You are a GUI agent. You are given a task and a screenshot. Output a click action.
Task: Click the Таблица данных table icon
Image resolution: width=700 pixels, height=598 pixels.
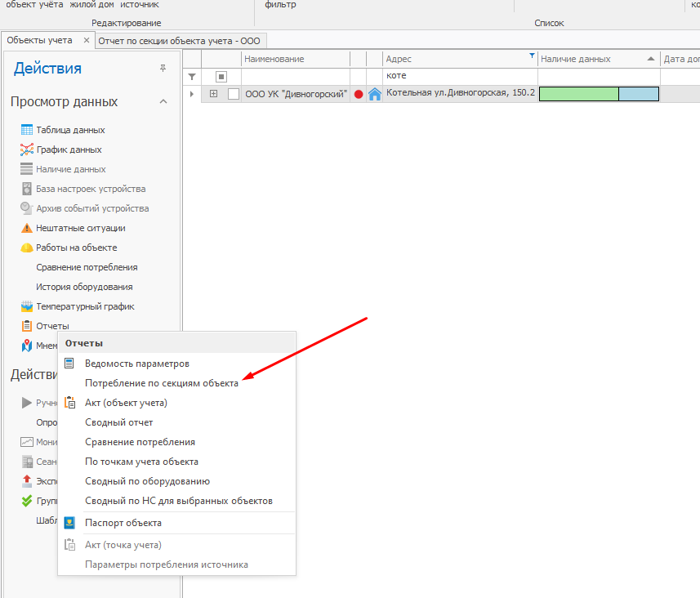pyautogui.click(x=26, y=130)
